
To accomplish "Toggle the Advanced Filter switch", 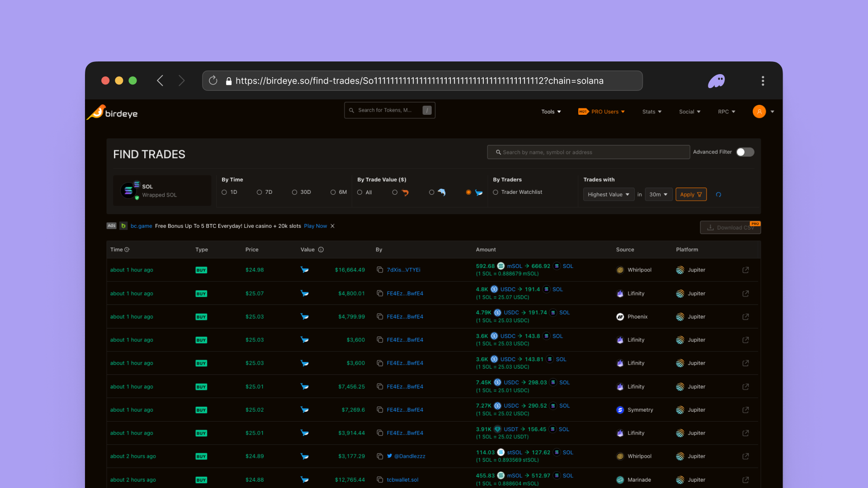I will (x=745, y=152).
